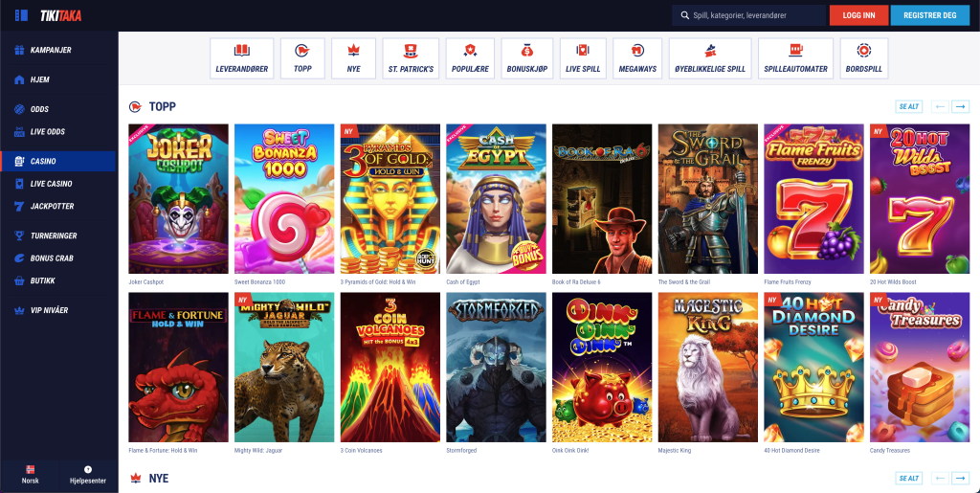This screenshot has width=980, height=493.
Task: Click the Casino icon in the sidebar
Action: click(x=19, y=161)
